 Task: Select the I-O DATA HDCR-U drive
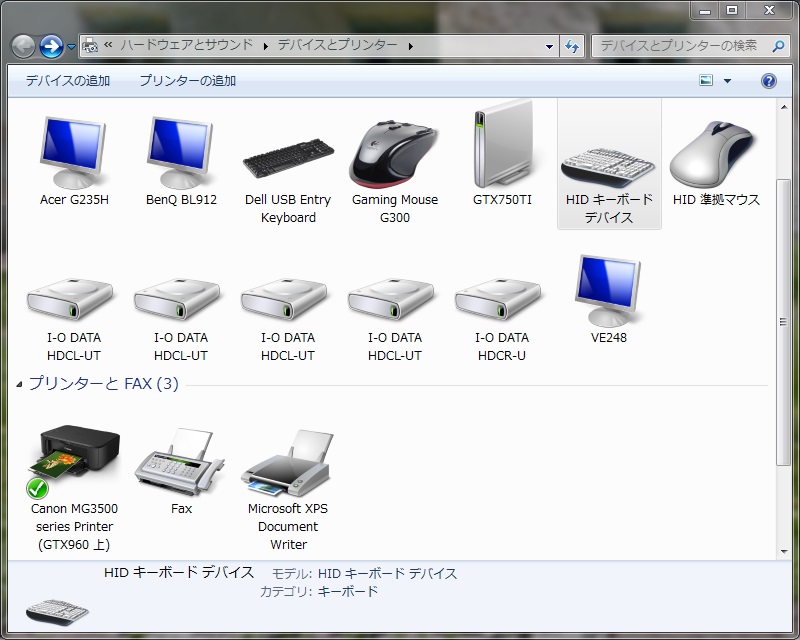(x=502, y=319)
